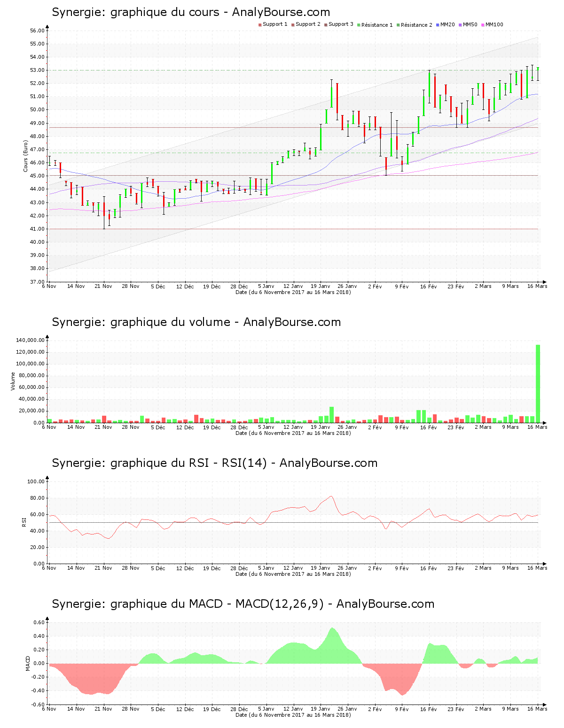Click '19 Janv' date on the price chart axis
Viewport: 564px width, 728px height.
click(x=321, y=286)
